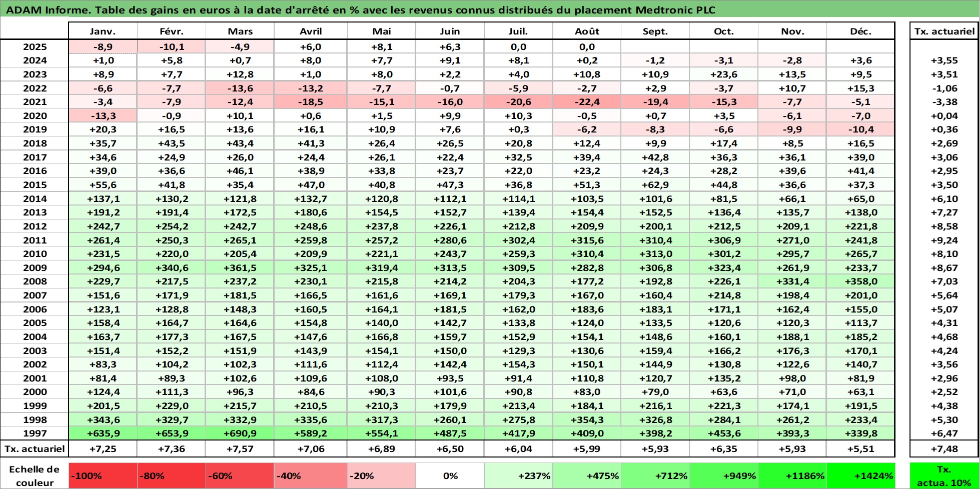Select the 2009 year row label
The image size is (980, 489).
(x=35, y=267)
